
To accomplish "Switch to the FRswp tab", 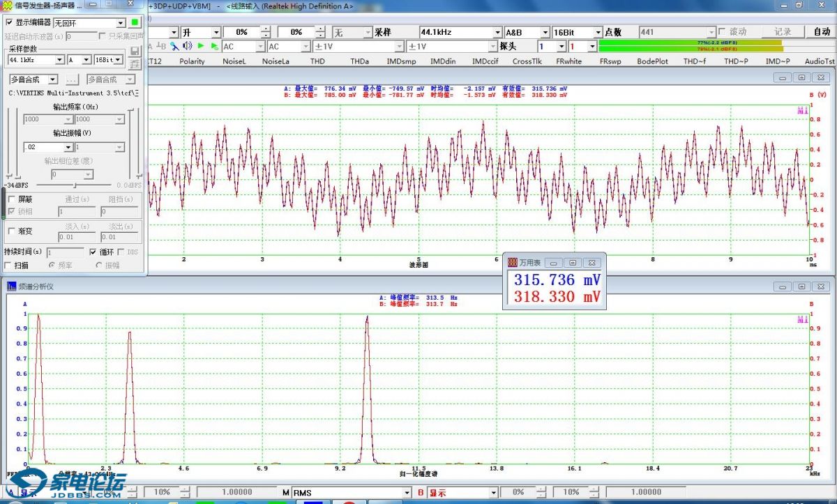I will [610, 61].
